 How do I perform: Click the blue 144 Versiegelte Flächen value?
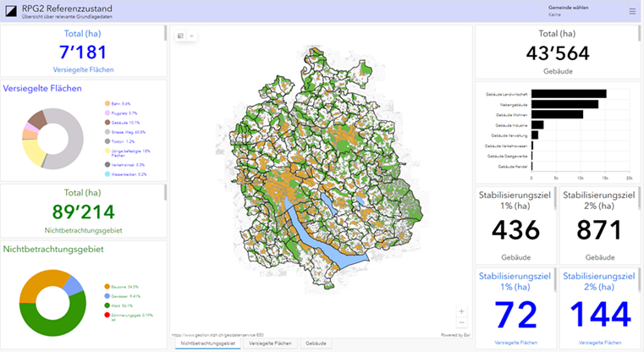click(600, 314)
